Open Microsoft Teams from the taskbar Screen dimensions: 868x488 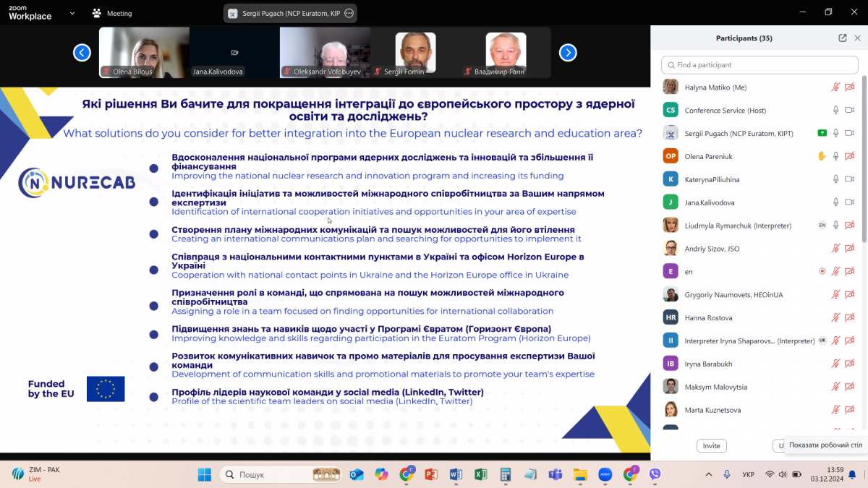[556, 474]
